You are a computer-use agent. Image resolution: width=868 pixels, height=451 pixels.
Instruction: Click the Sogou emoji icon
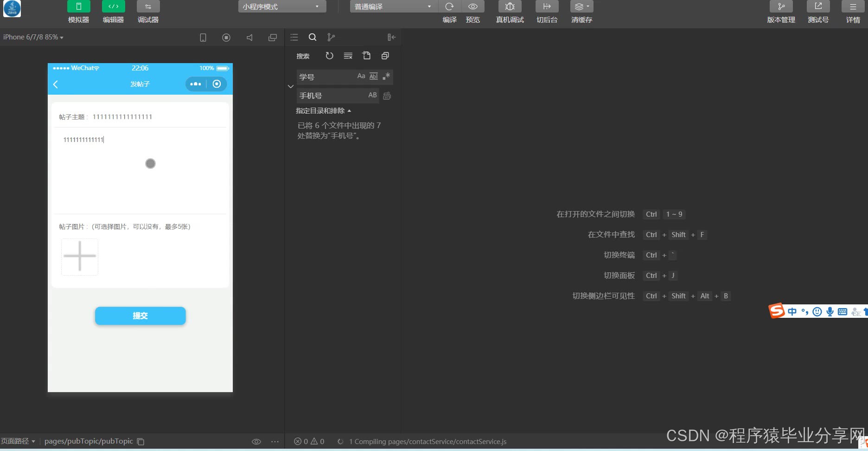tap(817, 312)
